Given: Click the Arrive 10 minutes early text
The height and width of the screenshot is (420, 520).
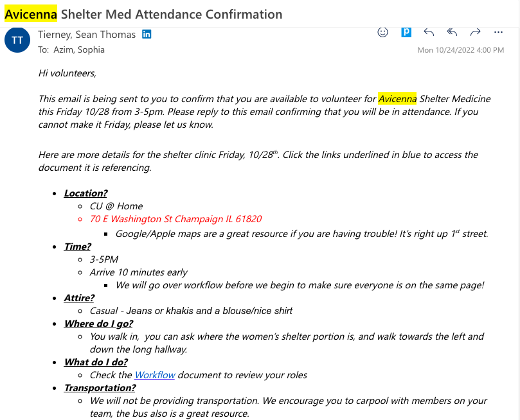Looking at the screenshot, I should (x=138, y=272).
